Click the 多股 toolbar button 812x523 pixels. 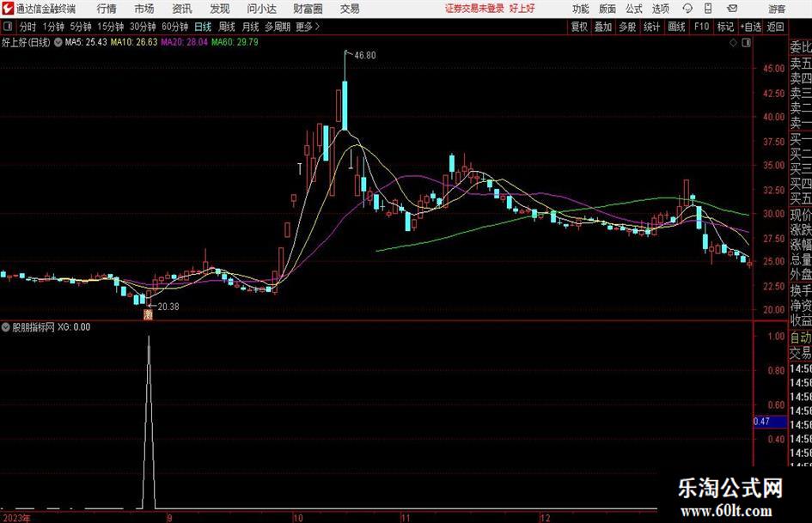(x=627, y=27)
